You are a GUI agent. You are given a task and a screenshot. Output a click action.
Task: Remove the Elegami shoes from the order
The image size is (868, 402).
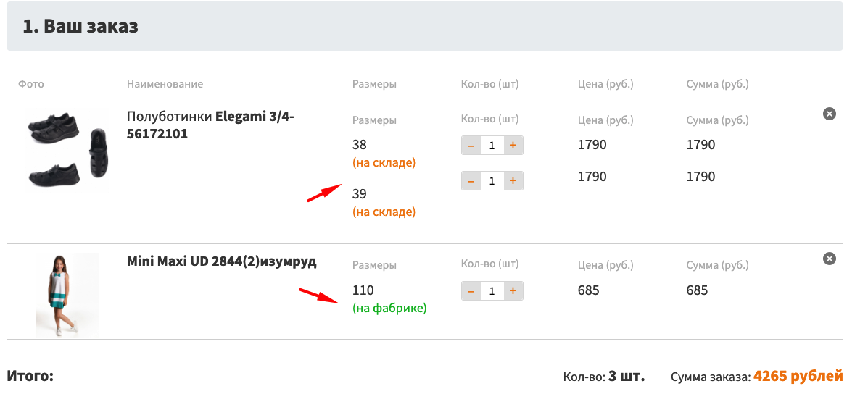point(830,114)
